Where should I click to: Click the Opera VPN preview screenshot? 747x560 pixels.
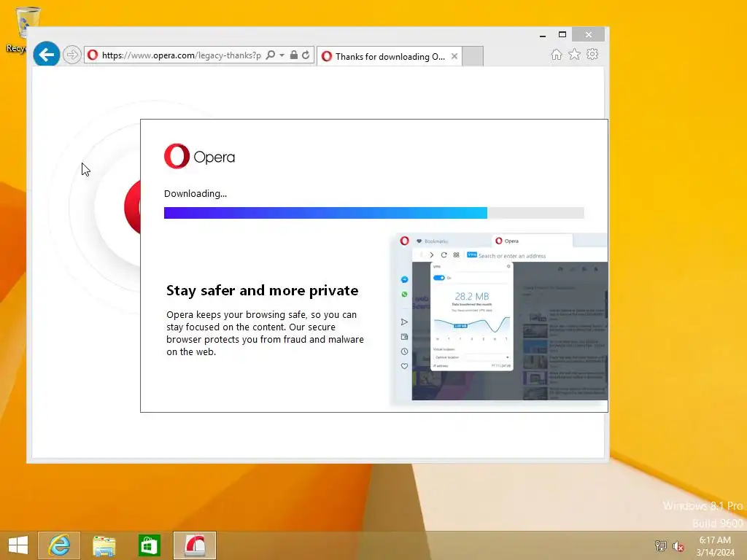click(500, 318)
